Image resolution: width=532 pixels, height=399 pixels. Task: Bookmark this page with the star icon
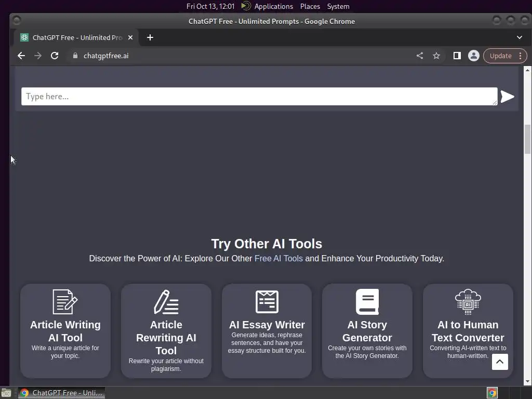436,56
